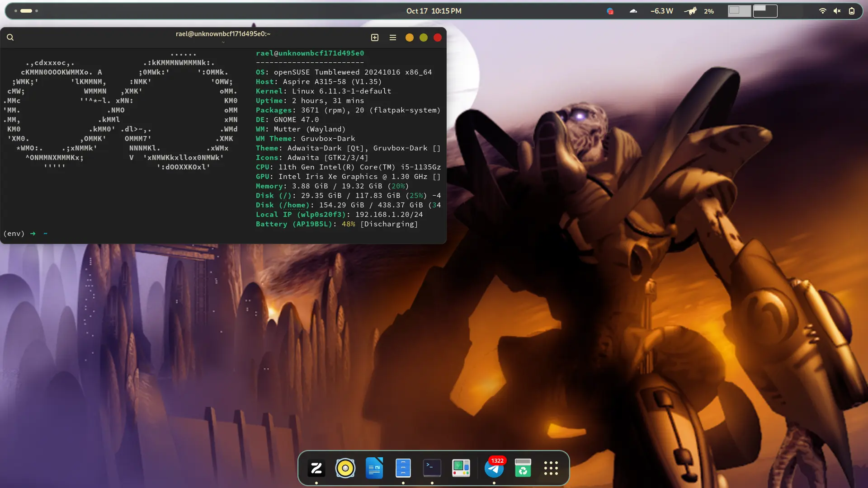Open the Trash from the dock
The image size is (868, 488).
pos(523,468)
